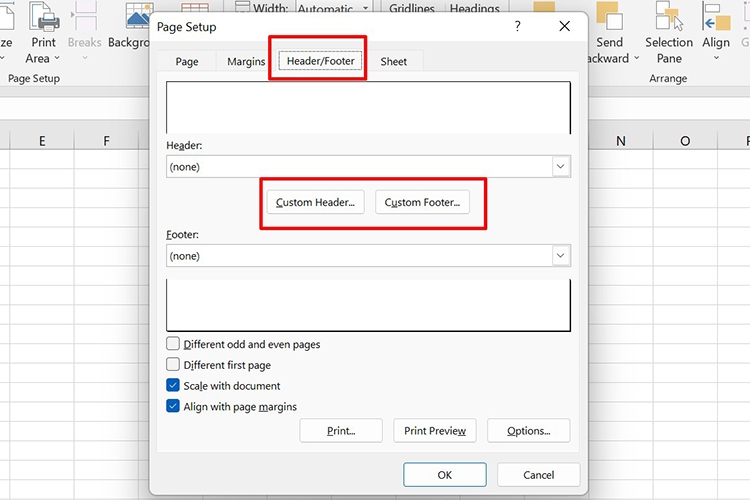Select column E header in spreadsheet
Screen dimensions: 750x500
tap(42, 141)
